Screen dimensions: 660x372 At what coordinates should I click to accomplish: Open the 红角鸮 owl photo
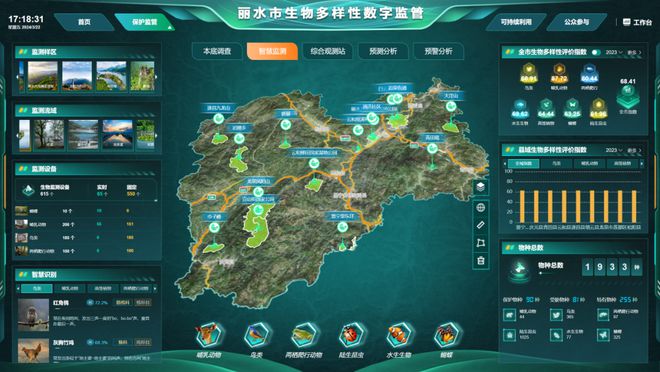point(33,315)
